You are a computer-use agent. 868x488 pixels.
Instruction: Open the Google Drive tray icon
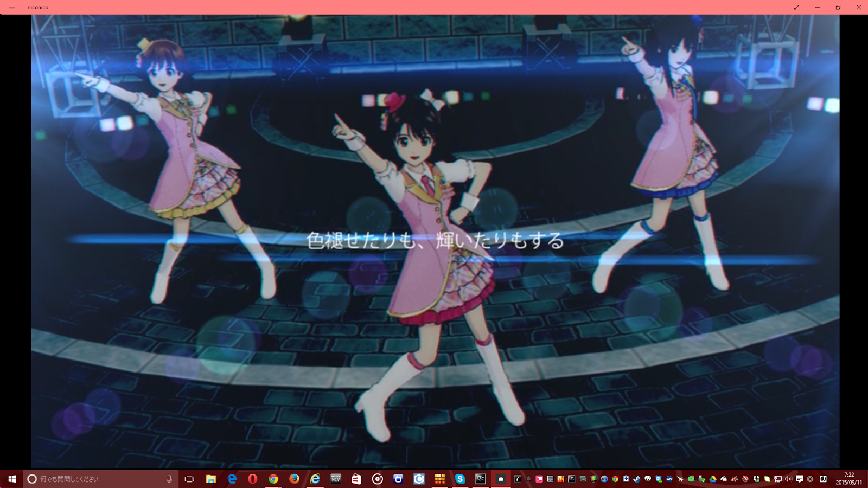tap(713, 479)
